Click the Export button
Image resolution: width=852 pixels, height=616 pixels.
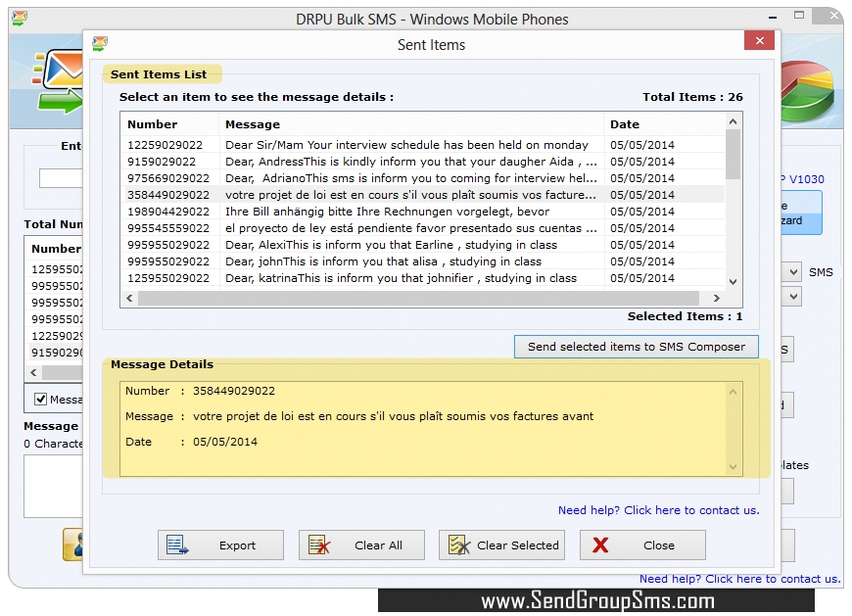pyautogui.click(x=220, y=545)
